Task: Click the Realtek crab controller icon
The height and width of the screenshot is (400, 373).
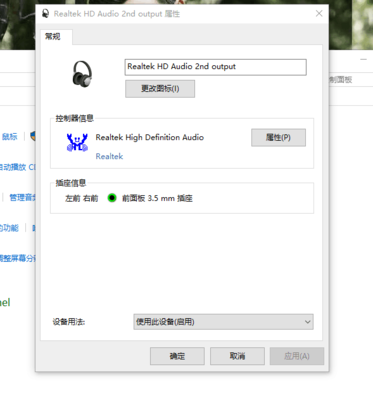Action: click(77, 142)
